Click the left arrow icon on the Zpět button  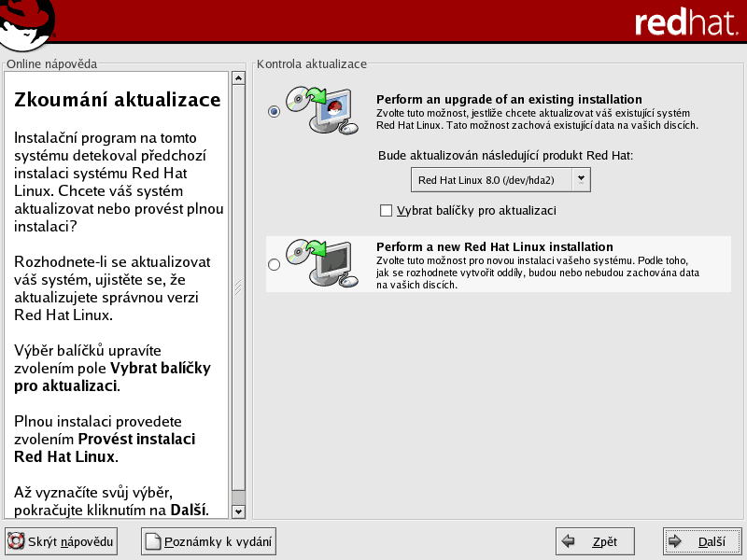569,541
